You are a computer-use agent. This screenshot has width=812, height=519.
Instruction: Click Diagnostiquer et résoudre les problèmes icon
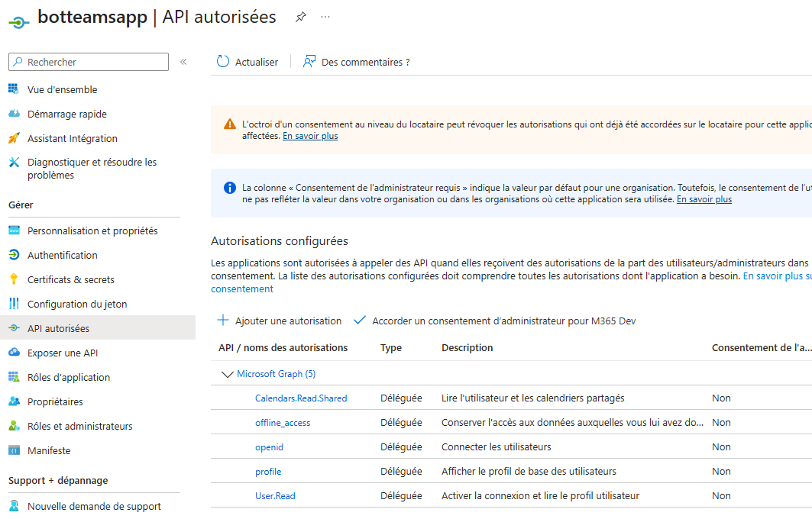coord(14,163)
